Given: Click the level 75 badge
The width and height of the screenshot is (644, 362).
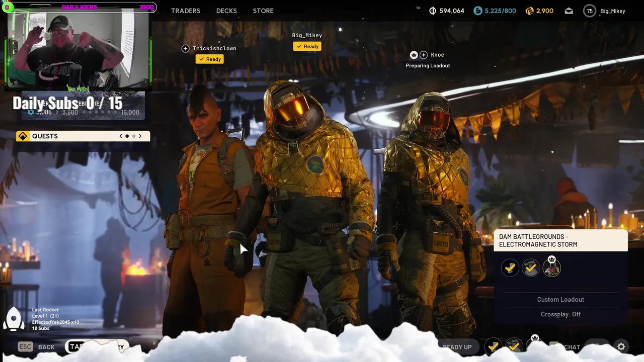Looking at the screenshot, I should pos(590,11).
